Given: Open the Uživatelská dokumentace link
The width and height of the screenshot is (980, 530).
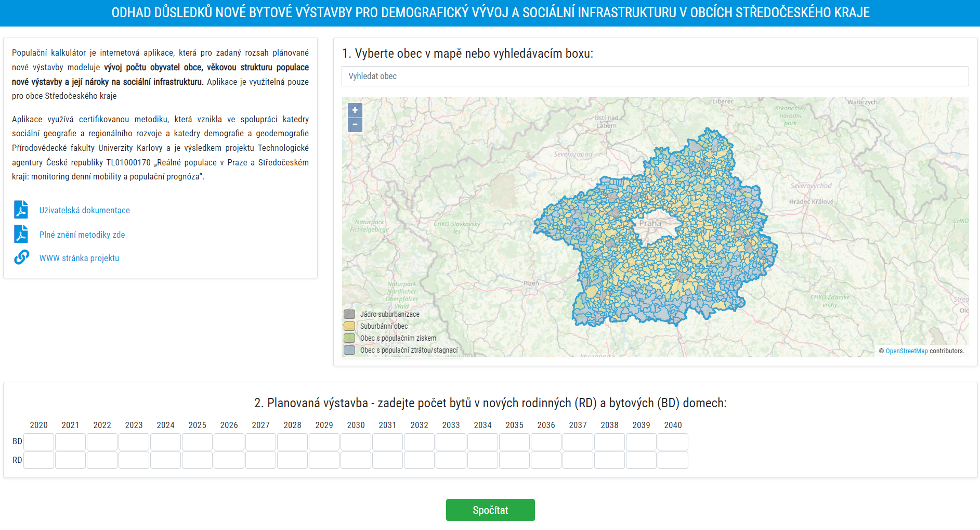Looking at the screenshot, I should [x=85, y=210].
